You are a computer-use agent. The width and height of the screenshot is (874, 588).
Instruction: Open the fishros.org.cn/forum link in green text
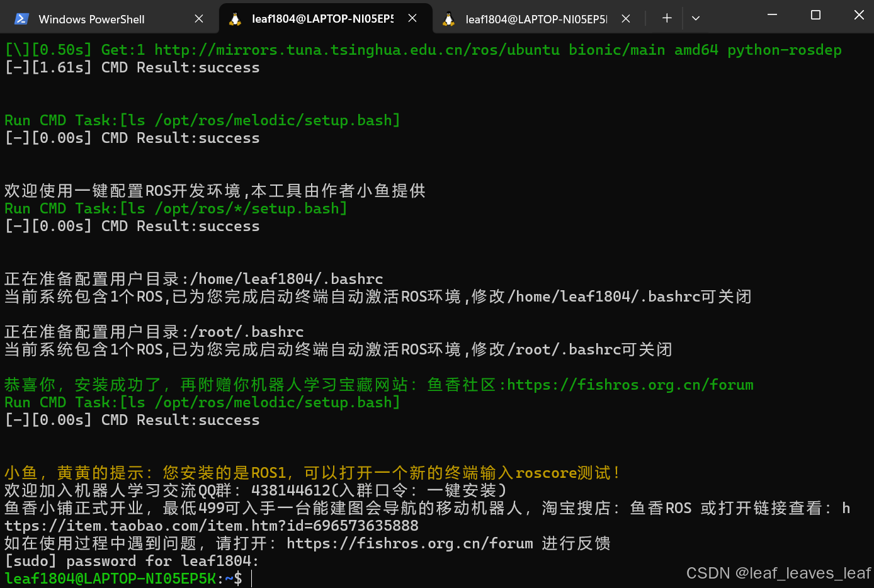630,385
